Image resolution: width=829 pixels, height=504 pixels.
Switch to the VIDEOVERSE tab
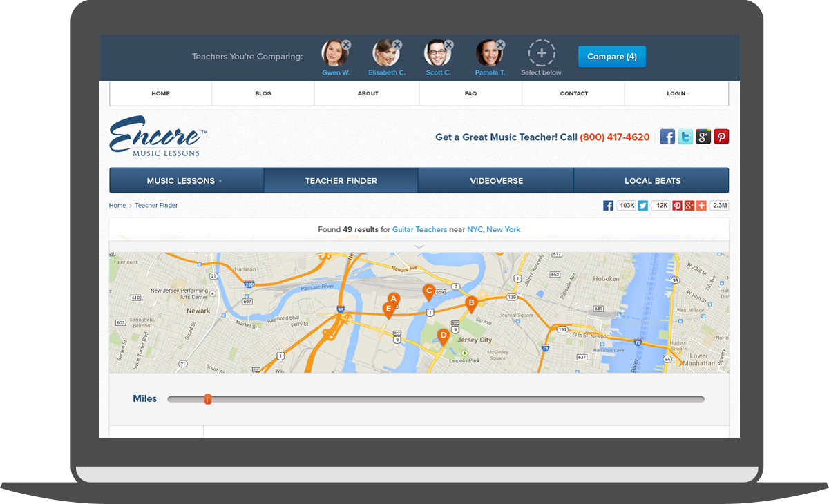[x=495, y=180]
